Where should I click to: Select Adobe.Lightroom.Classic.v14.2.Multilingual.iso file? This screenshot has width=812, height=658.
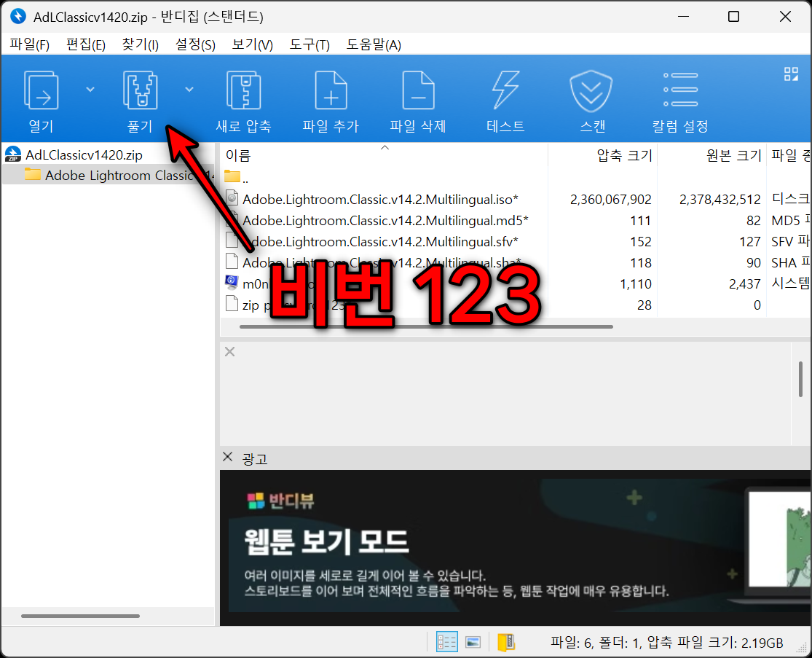[x=381, y=200]
